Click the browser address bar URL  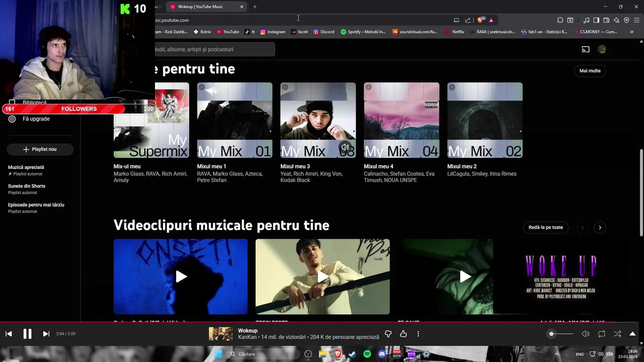click(x=172, y=20)
